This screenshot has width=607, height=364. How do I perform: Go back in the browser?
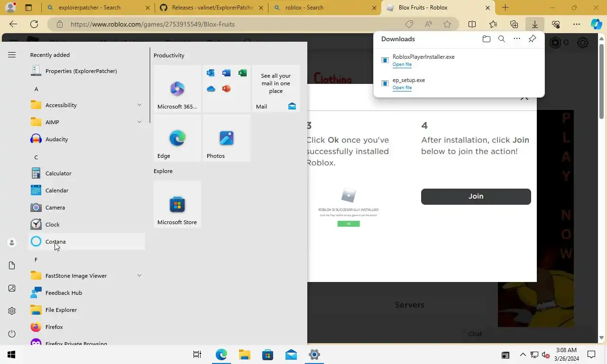[13, 24]
